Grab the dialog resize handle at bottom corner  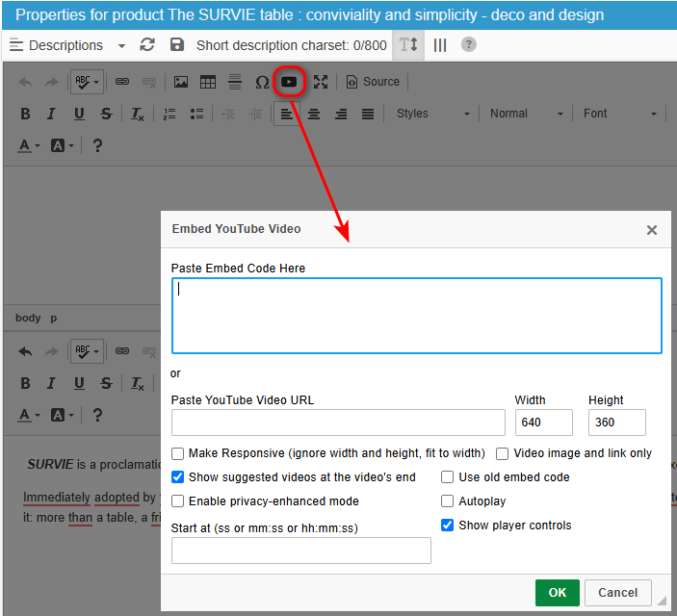(x=662, y=600)
